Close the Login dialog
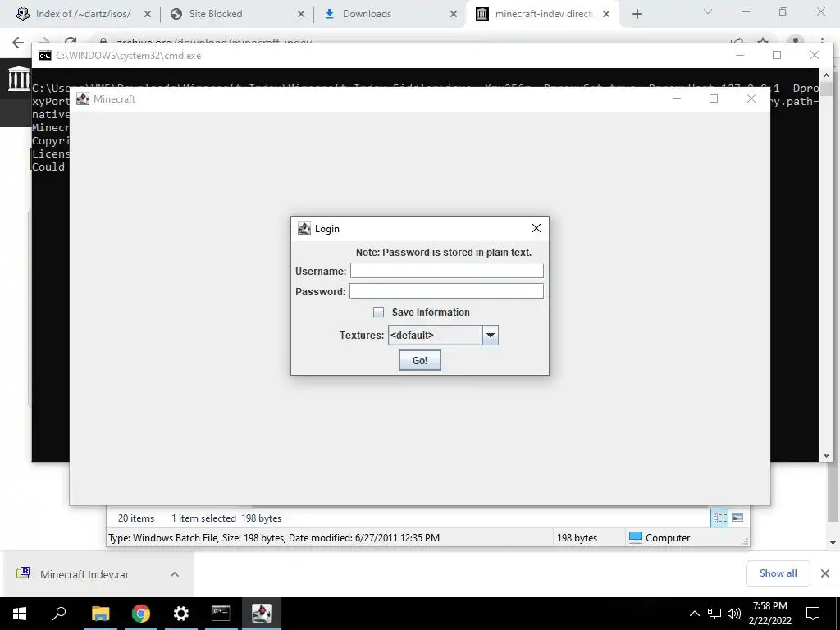The image size is (840, 630). [536, 228]
